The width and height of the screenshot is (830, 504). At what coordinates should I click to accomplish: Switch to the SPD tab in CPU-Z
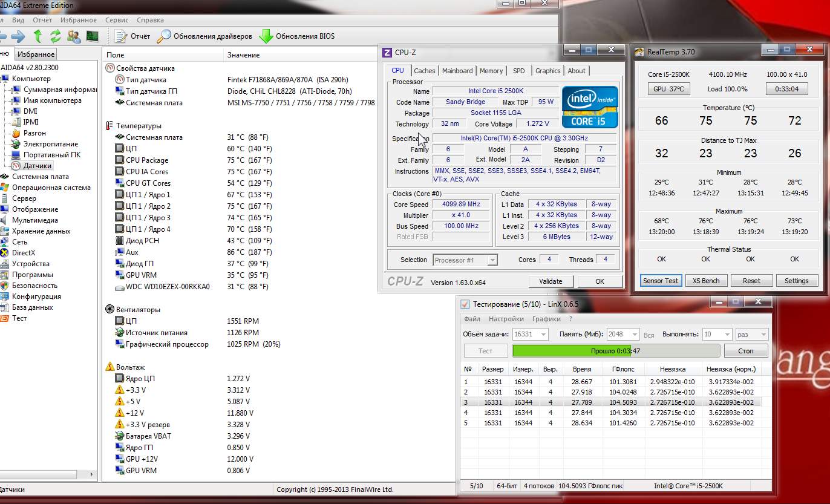coord(519,71)
